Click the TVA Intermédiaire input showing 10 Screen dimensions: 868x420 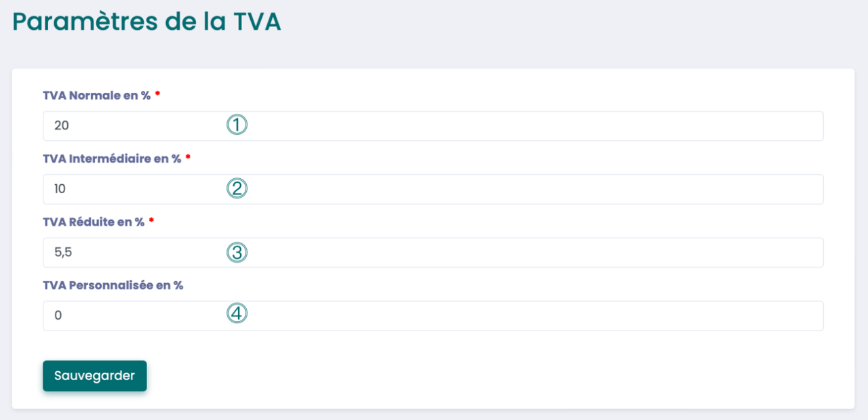click(x=407, y=188)
